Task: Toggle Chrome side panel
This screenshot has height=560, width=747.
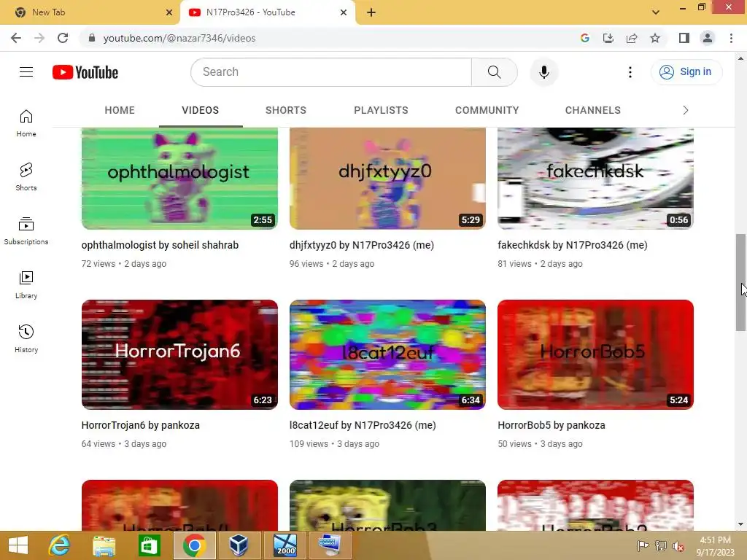Action: click(x=684, y=38)
